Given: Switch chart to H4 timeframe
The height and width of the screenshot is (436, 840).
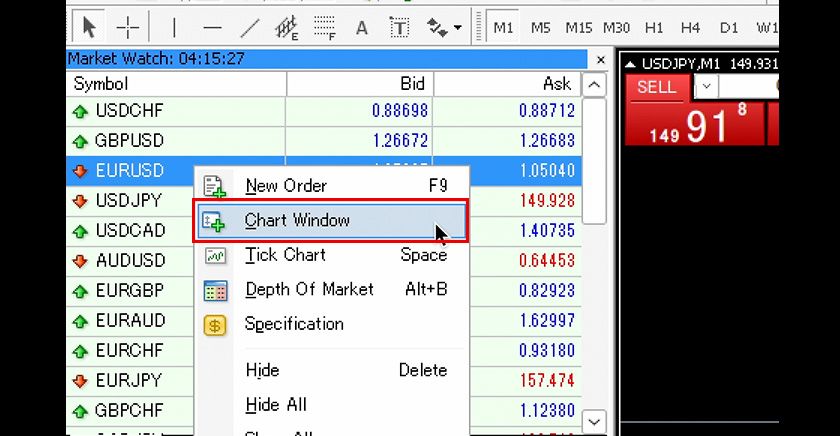Looking at the screenshot, I should (x=691, y=27).
